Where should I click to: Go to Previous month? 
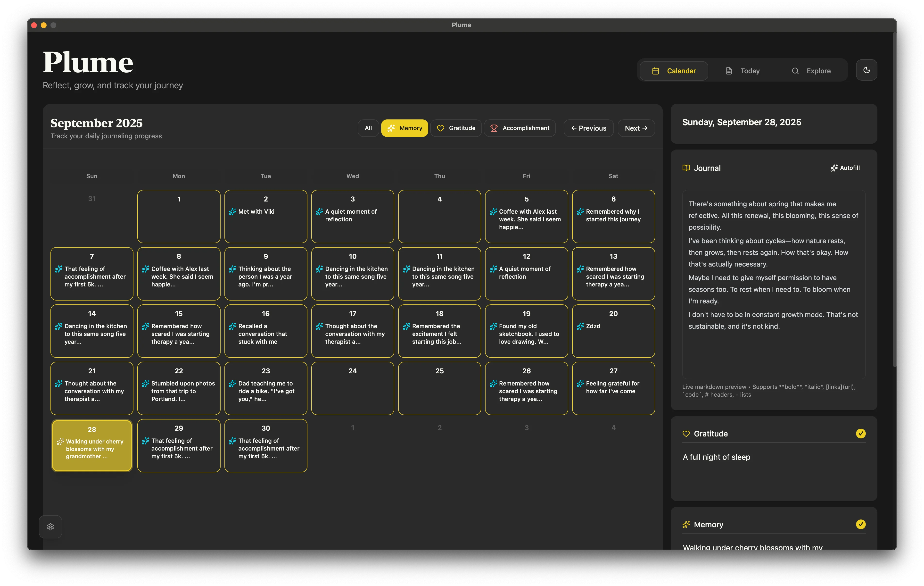588,128
